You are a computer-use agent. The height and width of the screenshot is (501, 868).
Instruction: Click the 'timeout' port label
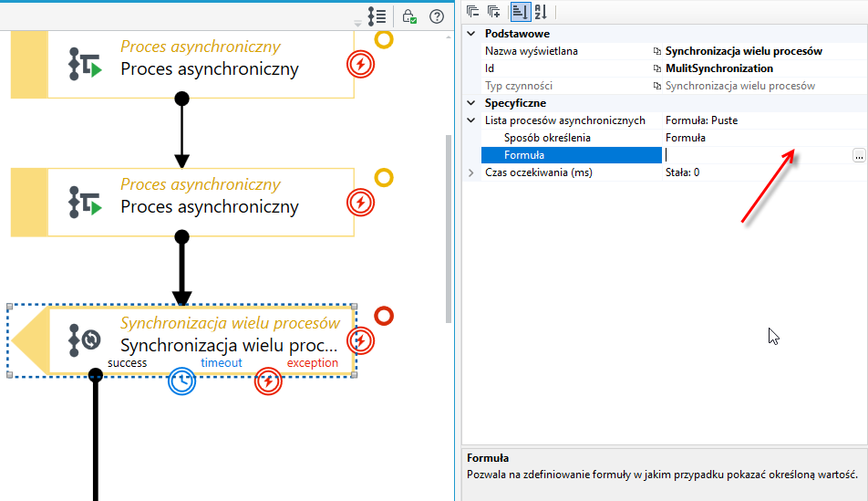pos(222,363)
